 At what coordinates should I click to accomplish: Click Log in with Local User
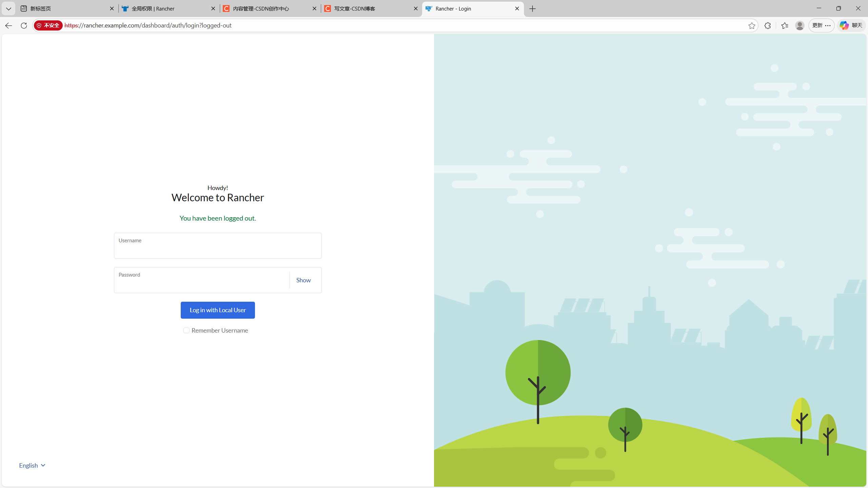coord(218,310)
